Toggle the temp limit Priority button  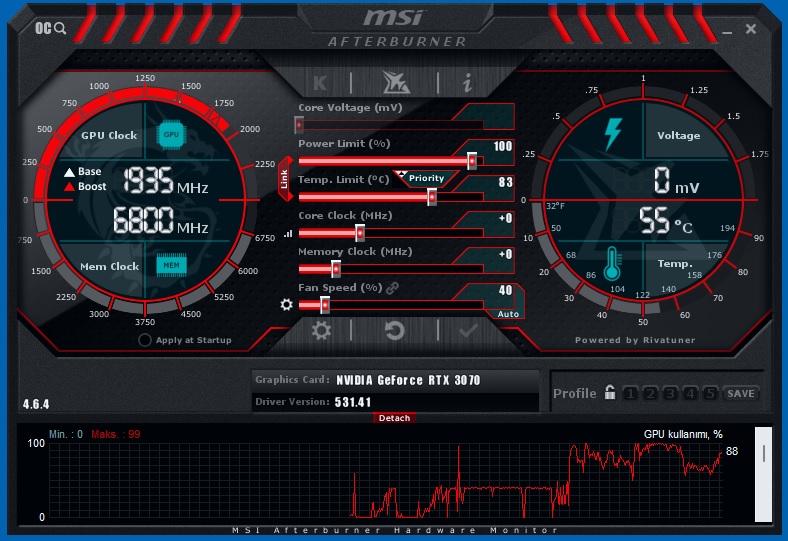click(x=426, y=178)
